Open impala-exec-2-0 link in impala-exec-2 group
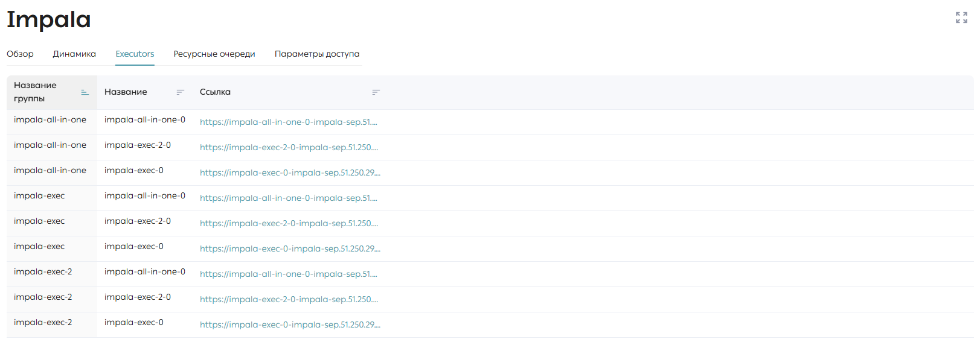The image size is (980, 345). pyautogui.click(x=289, y=299)
